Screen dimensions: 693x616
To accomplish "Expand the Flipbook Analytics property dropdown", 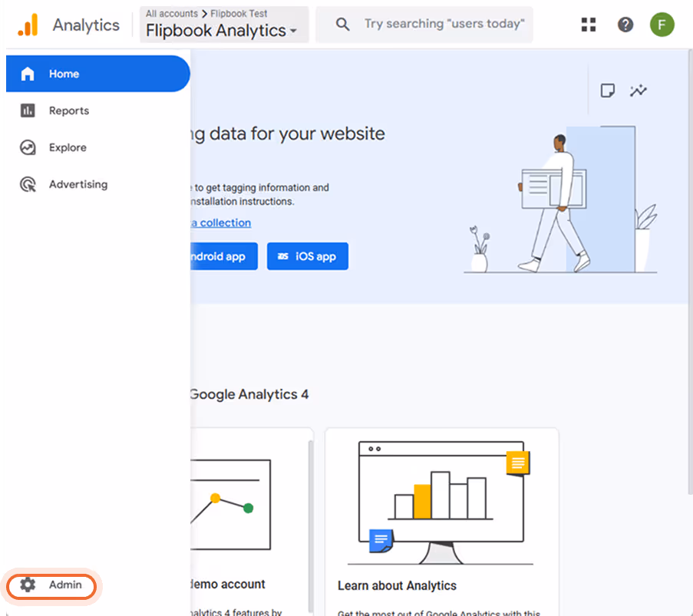I will [224, 25].
